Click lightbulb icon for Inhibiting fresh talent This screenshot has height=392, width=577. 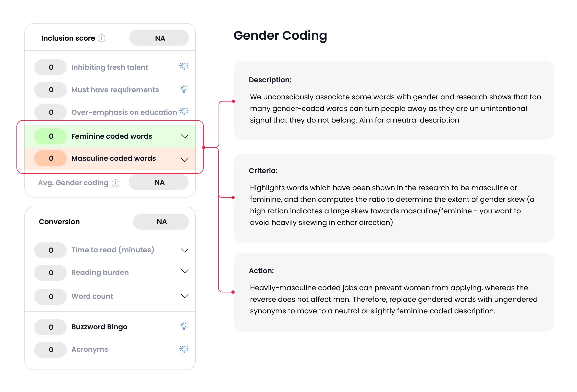(184, 66)
